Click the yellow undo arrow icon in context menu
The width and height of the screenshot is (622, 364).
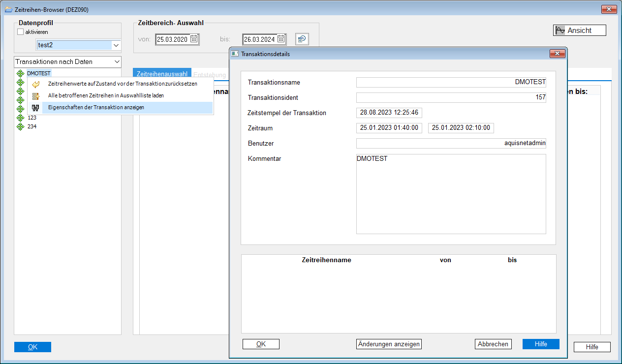(x=35, y=84)
